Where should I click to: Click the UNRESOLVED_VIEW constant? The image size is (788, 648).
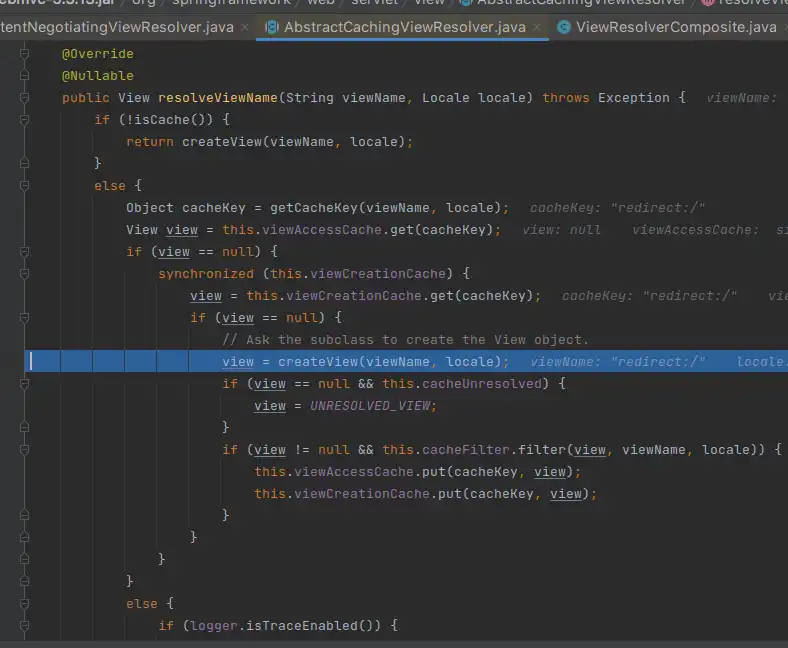click(x=370, y=406)
